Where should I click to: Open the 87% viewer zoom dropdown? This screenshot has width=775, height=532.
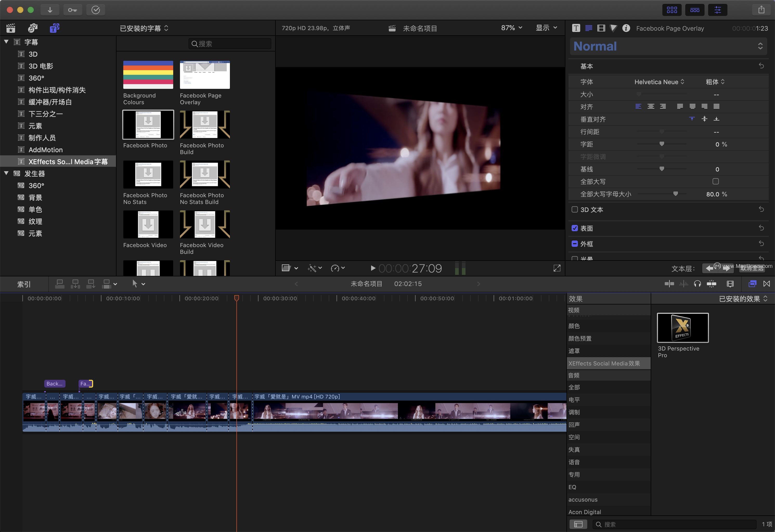click(511, 28)
